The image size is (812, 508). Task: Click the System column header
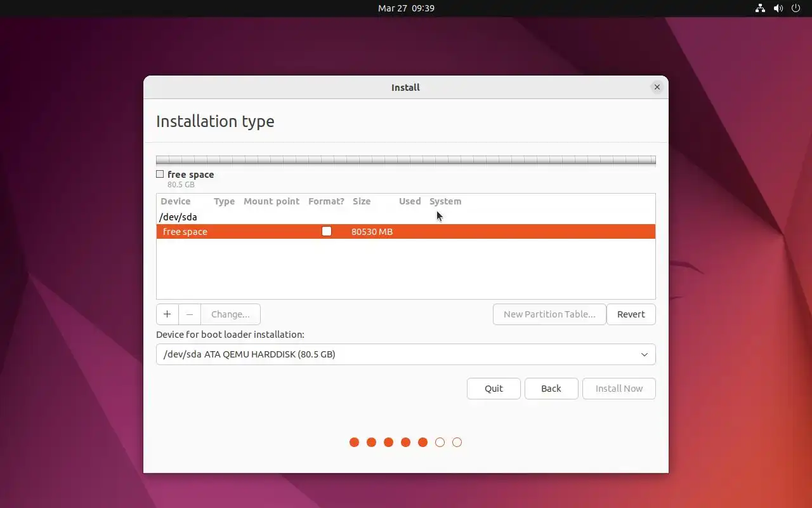point(445,201)
